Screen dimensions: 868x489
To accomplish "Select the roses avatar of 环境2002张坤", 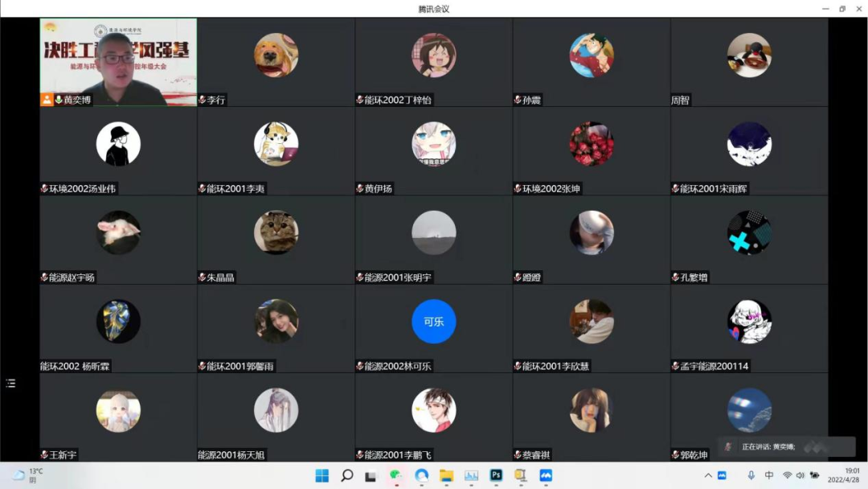I will coord(591,144).
